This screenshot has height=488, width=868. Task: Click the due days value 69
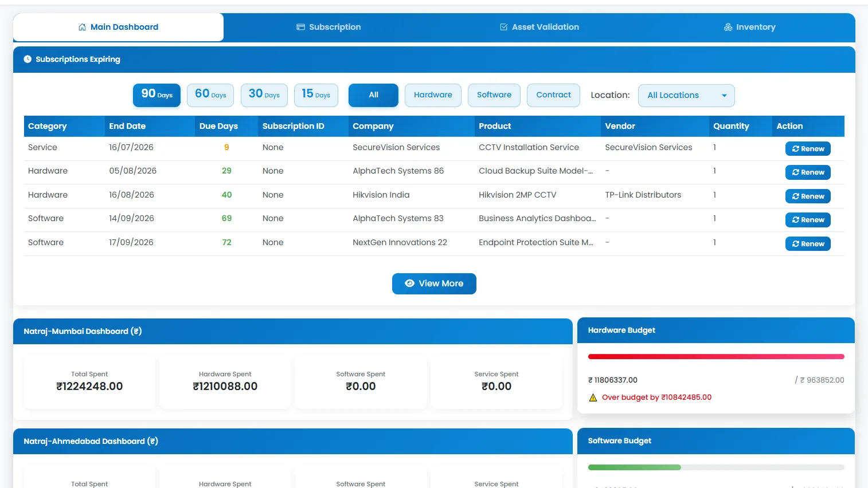tap(226, 218)
